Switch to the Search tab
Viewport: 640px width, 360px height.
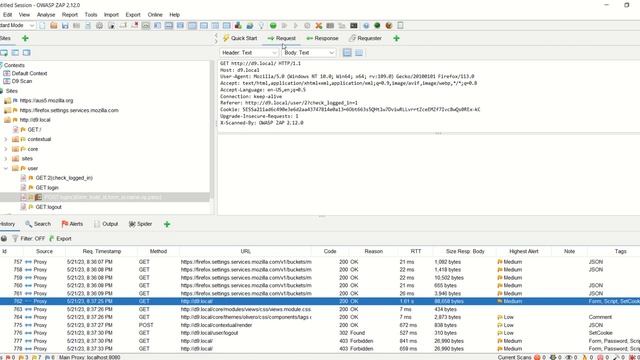point(38,224)
